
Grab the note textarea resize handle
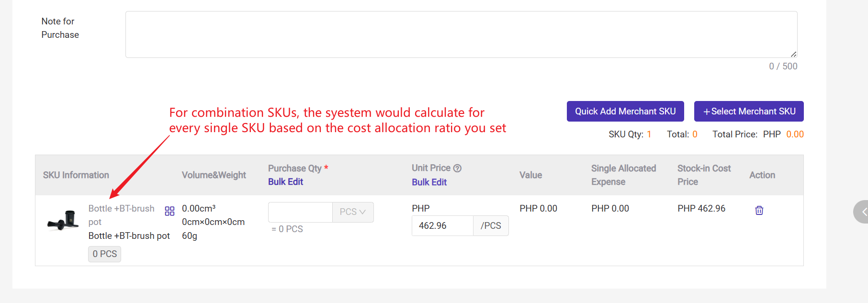793,54
